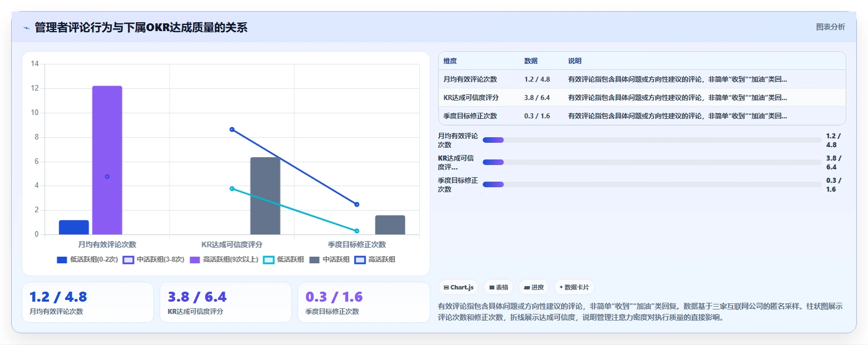868x345 pixels.
Task: Toggle the teal 低活跃组 line legend item
Action: point(284,259)
